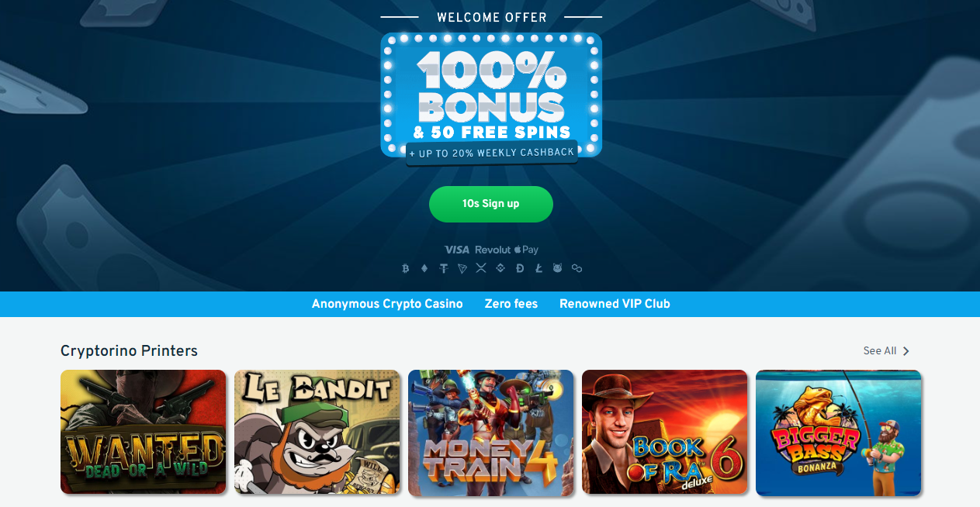Screen dimensions: 980x507
Task: Select the Renowned VIP Club label
Action: click(615, 304)
